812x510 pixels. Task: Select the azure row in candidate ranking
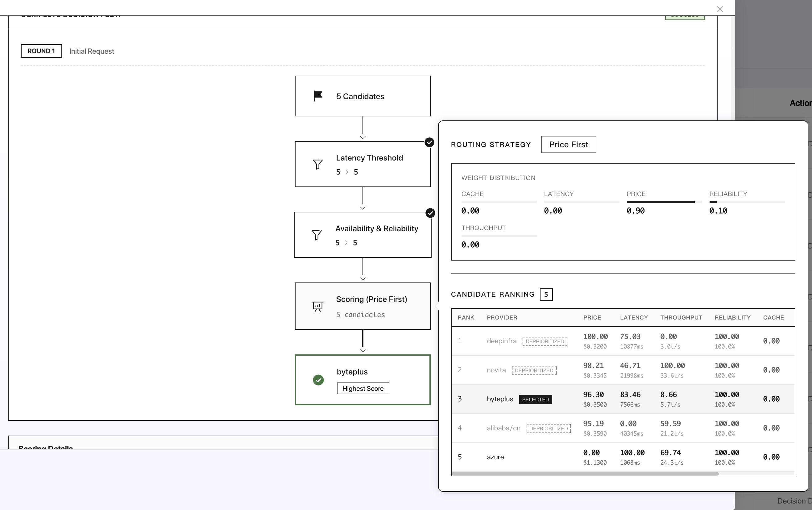pos(623,458)
